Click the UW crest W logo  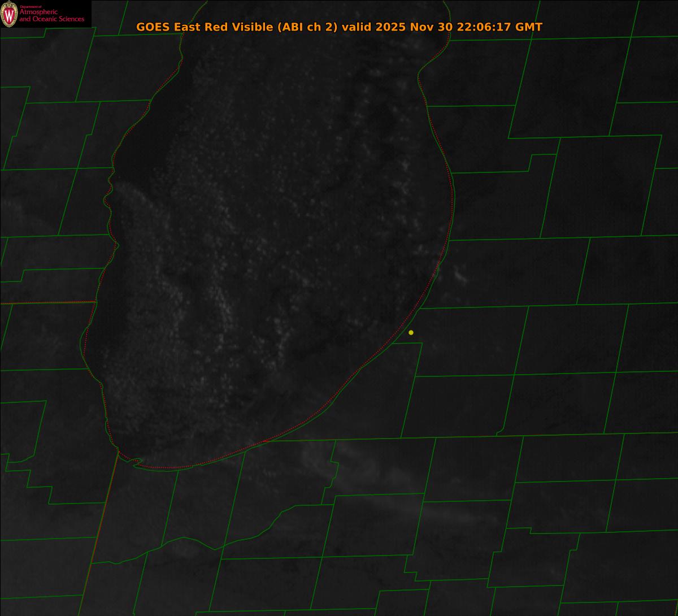9,14
